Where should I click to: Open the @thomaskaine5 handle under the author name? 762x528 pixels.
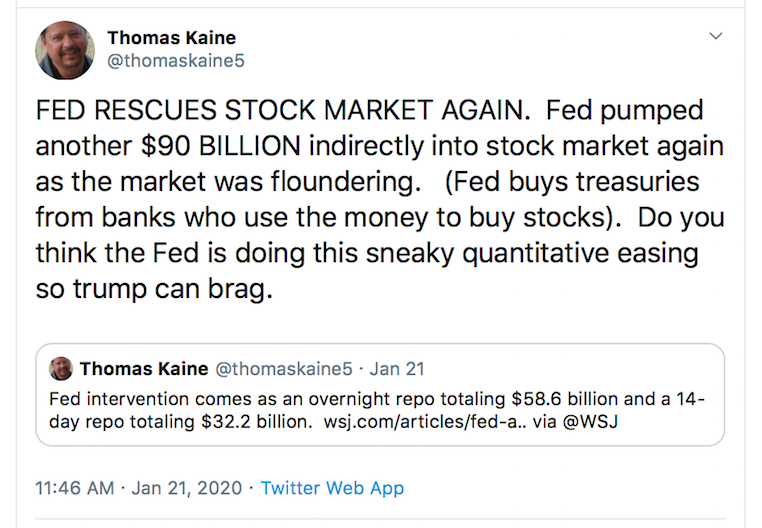[x=176, y=61]
